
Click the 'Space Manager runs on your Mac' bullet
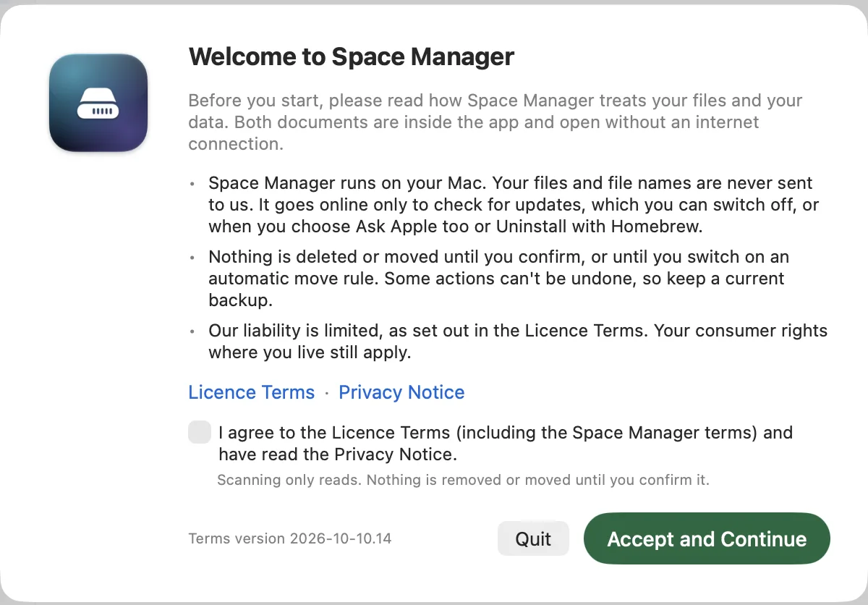(514, 205)
